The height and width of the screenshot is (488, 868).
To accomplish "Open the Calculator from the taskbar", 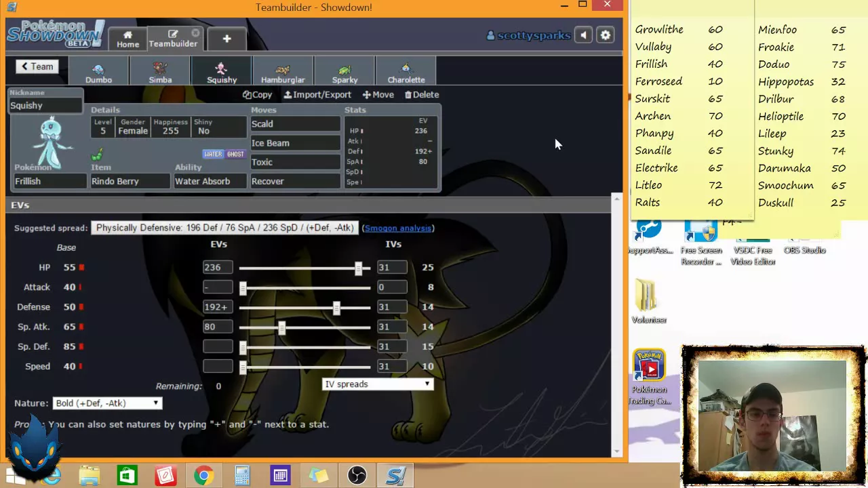I will coord(242,476).
